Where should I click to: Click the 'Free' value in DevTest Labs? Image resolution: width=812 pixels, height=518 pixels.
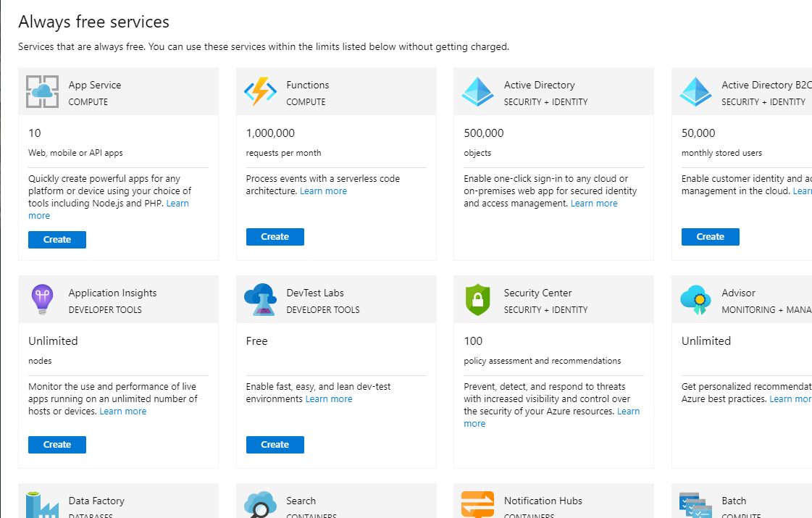pyautogui.click(x=257, y=341)
